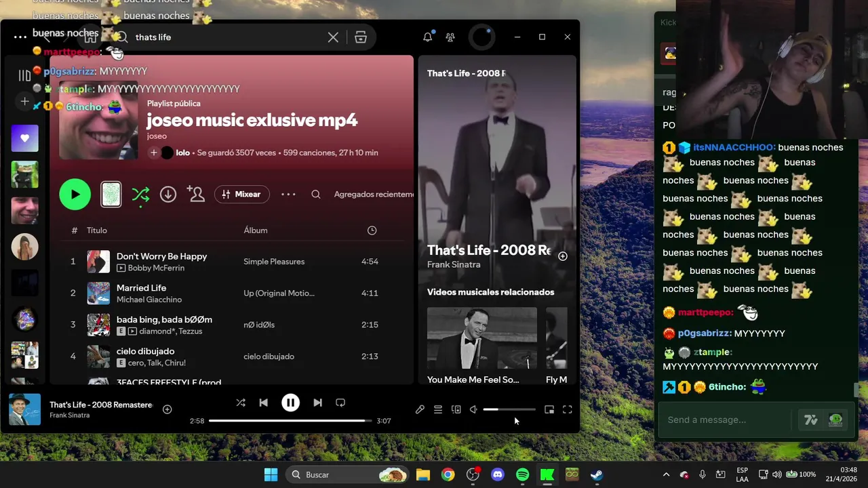Click the Buscar taskbar search box
Viewport: 868px width, 488px height.
tap(348, 474)
